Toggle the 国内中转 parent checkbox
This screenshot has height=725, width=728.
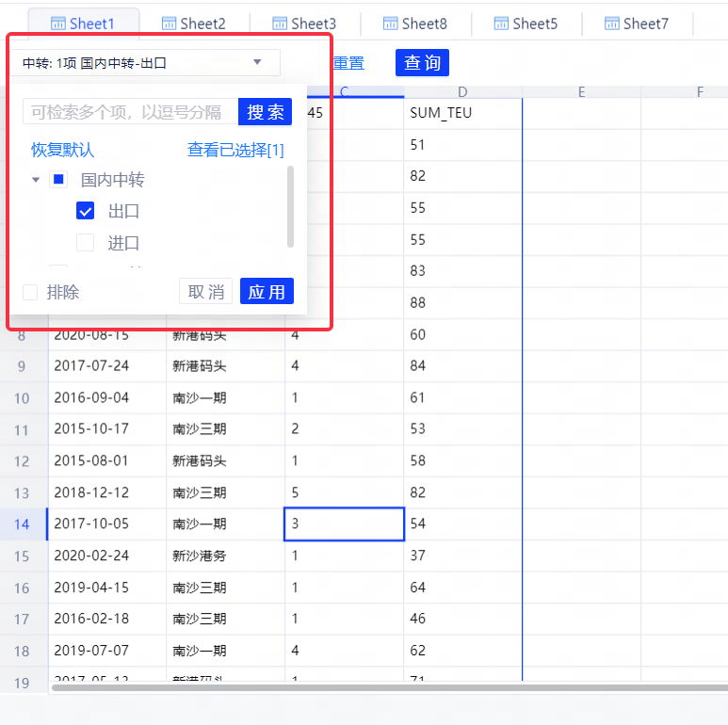click(x=58, y=179)
